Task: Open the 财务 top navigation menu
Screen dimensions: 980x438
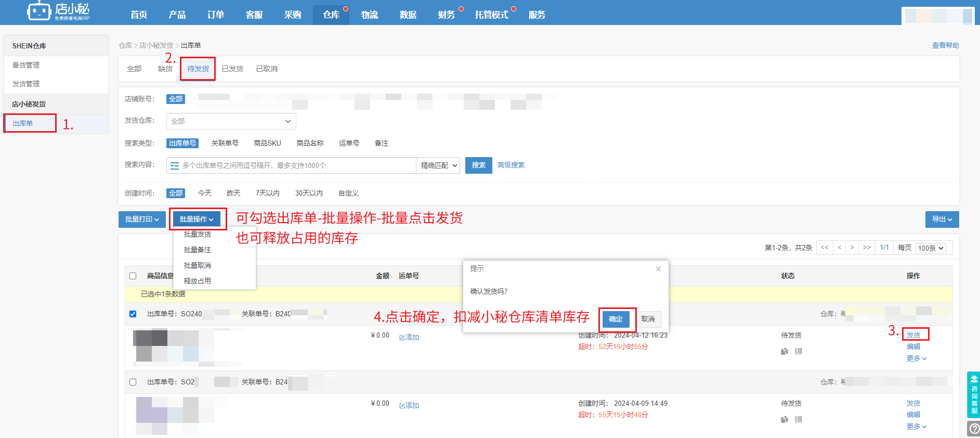Action: [447, 15]
